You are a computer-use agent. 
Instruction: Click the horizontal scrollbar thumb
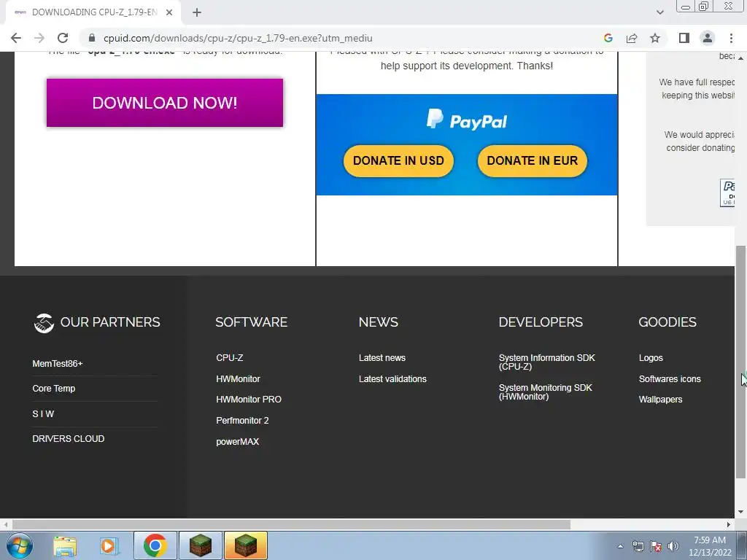[290, 525]
